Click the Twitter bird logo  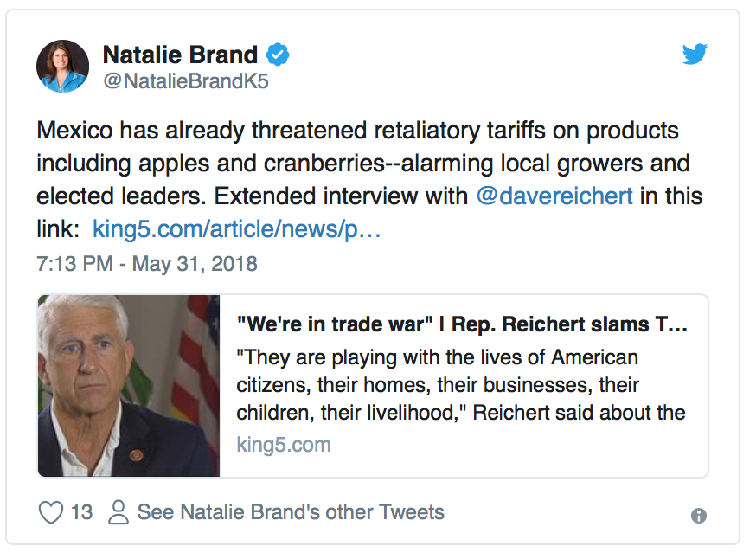pos(695,54)
